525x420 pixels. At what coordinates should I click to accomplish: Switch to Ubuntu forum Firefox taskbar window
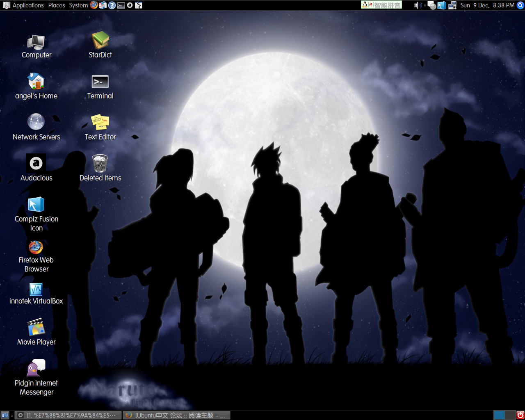point(176,415)
